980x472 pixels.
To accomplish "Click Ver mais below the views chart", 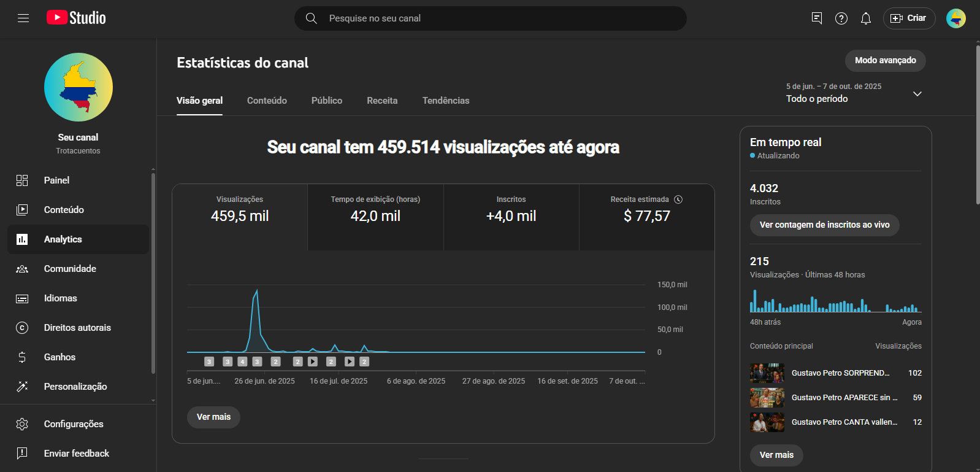I will (213, 417).
